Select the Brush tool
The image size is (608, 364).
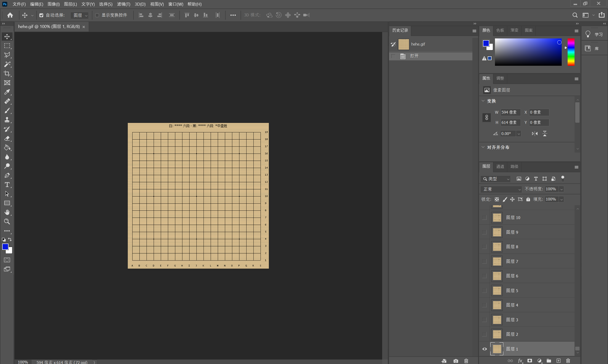point(7,111)
